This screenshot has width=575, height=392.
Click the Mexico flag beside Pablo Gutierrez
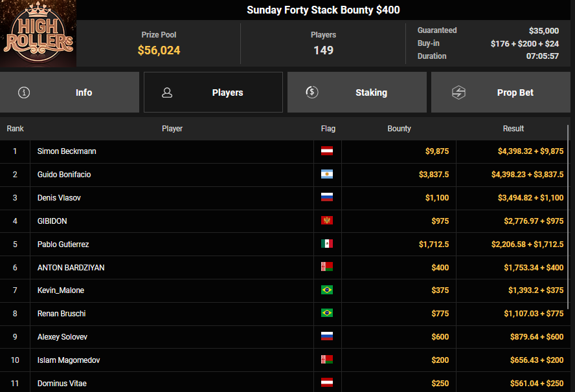point(327,245)
